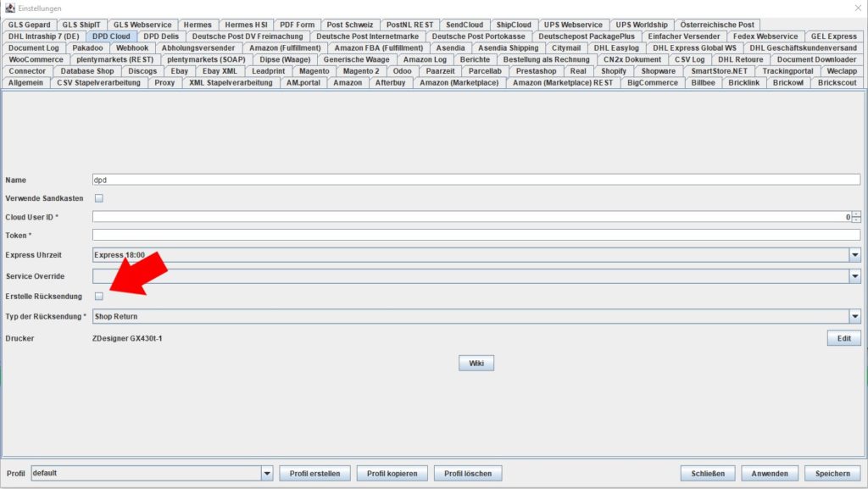Close the Einstellungen window
Screen dimensions: 868x489
click(858, 8)
